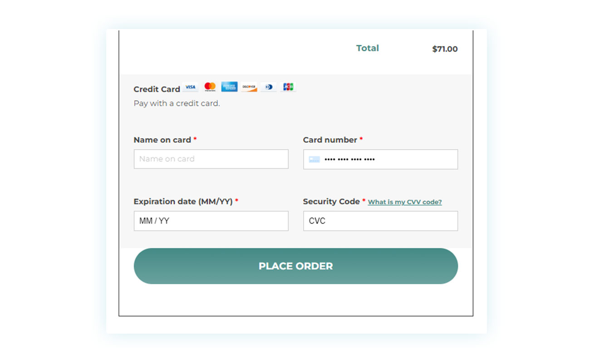Click the CVC security code field
The image size is (590, 364).
tap(380, 221)
